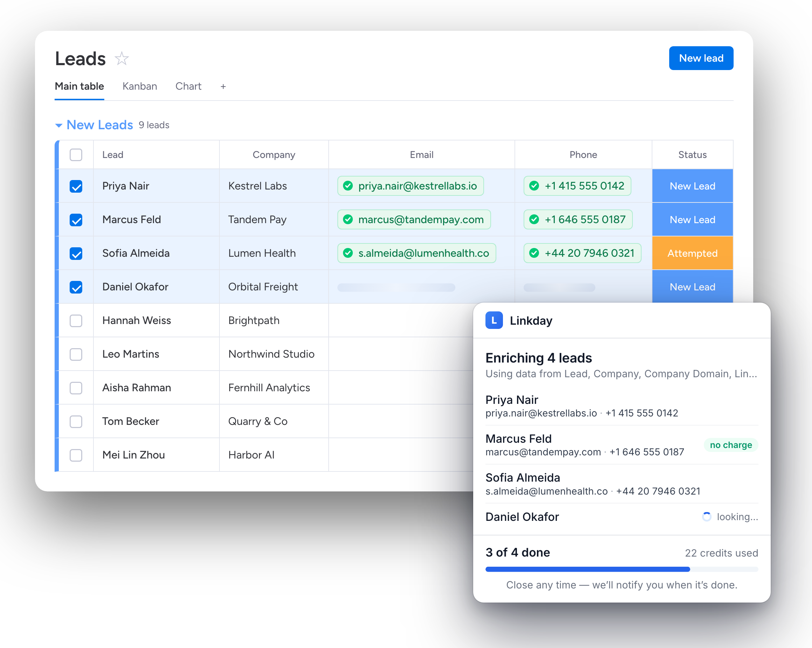
Task: Open the Chart view tab
Action: (188, 86)
